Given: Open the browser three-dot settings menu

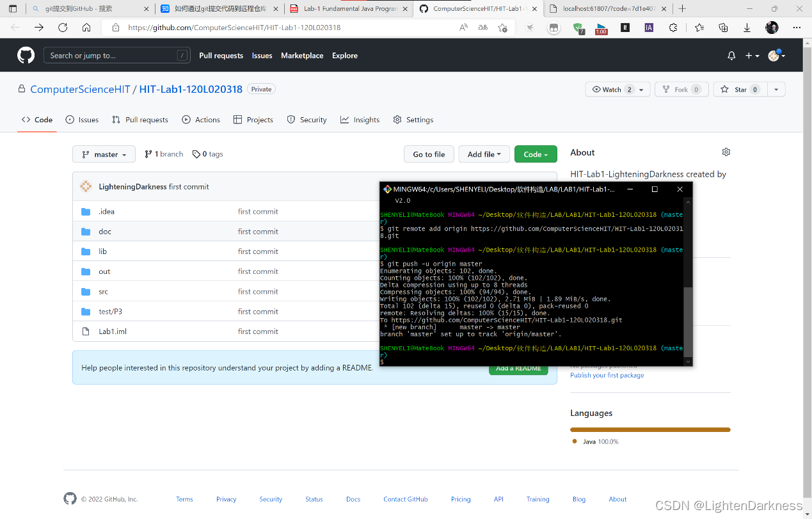Looking at the screenshot, I should click(x=797, y=28).
